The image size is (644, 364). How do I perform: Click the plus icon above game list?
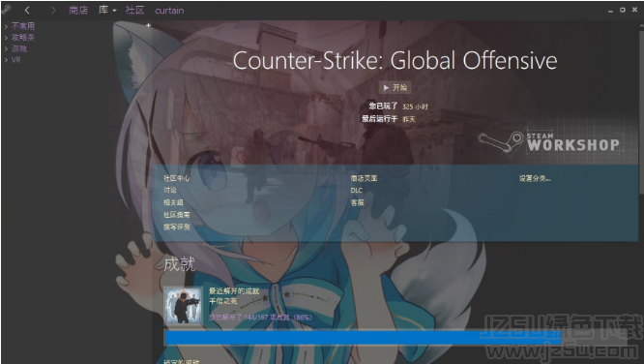(x=148, y=25)
